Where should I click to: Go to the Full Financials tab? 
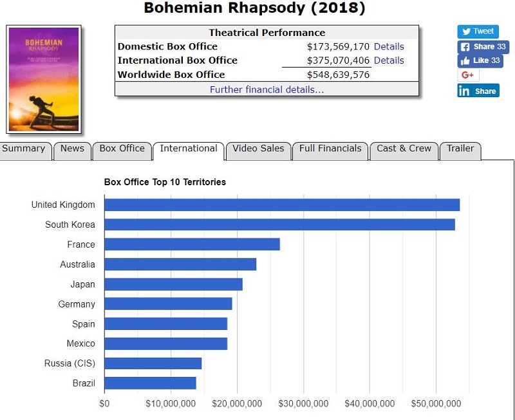click(x=330, y=149)
